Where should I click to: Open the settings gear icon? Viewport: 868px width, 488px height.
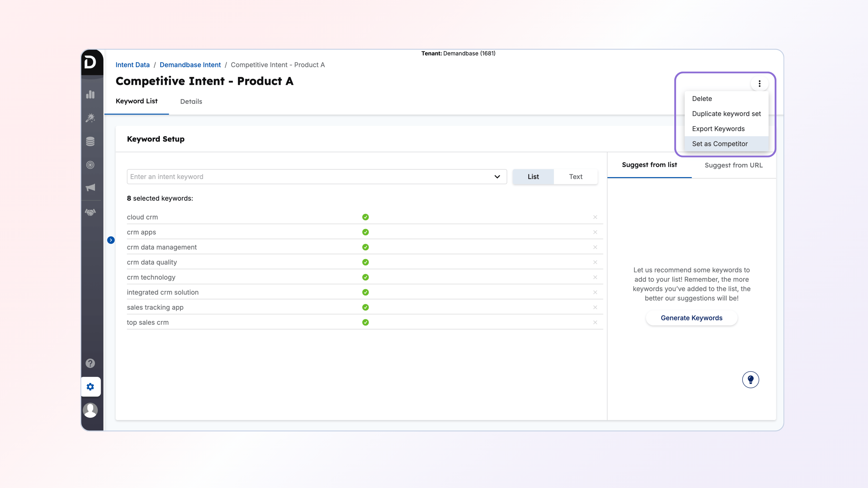coord(90,387)
